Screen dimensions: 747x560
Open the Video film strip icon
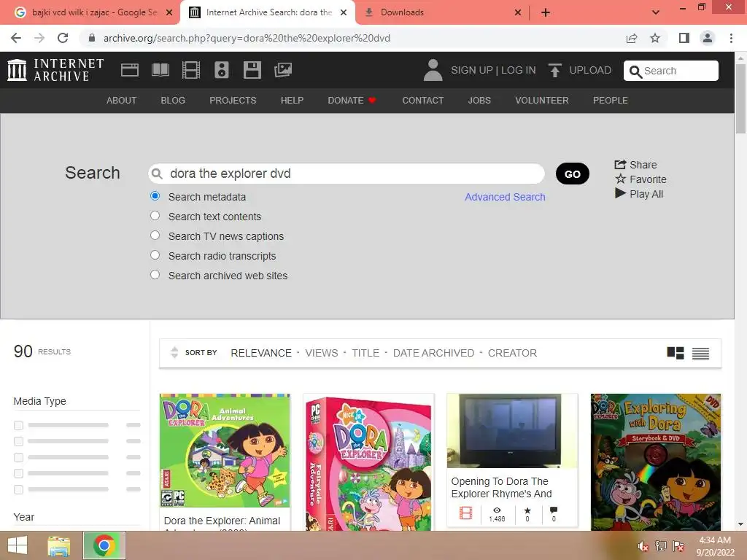[x=191, y=70]
